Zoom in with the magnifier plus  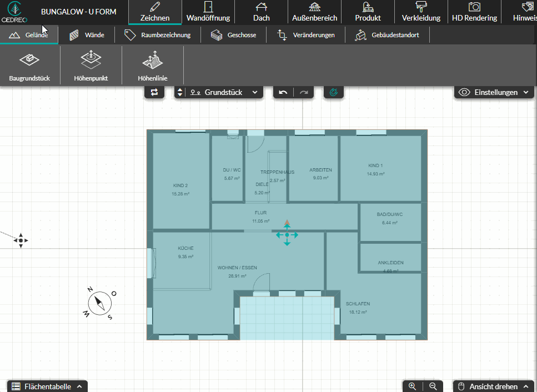(x=413, y=386)
